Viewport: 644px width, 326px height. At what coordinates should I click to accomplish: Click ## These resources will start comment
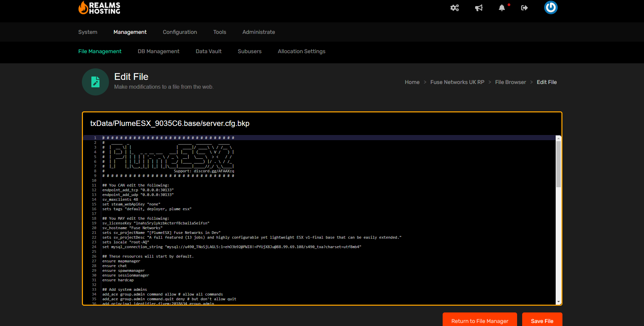[x=148, y=256]
